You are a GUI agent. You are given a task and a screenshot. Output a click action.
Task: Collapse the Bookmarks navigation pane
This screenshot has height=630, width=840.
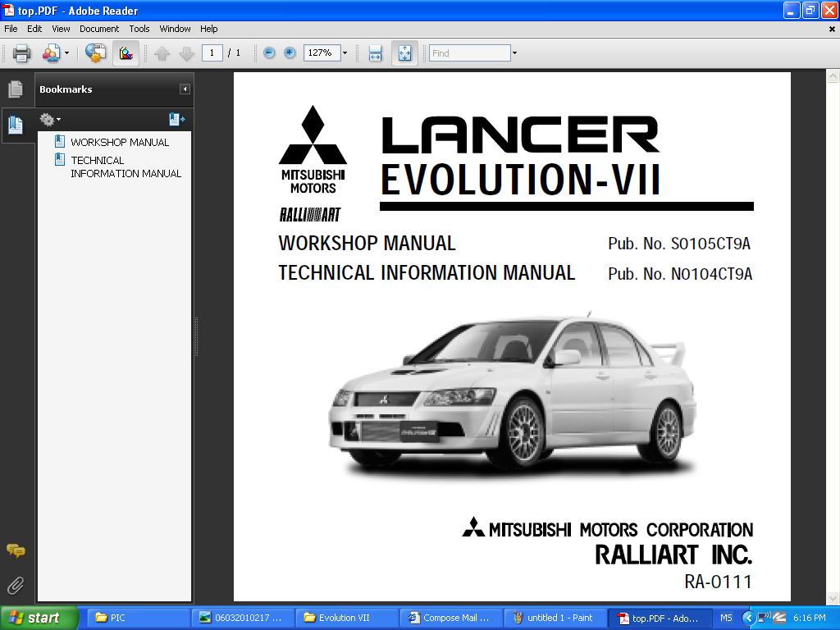(185, 89)
